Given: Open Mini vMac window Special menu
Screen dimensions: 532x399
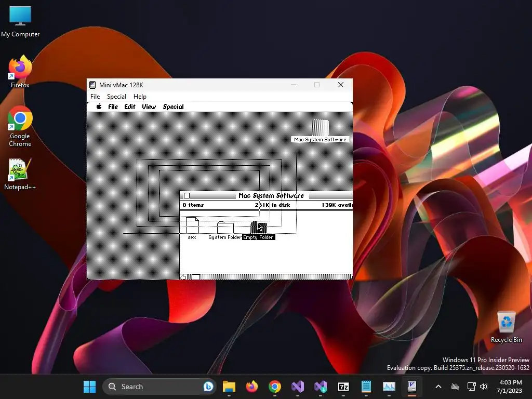Looking at the screenshot, I should [116, 96].
